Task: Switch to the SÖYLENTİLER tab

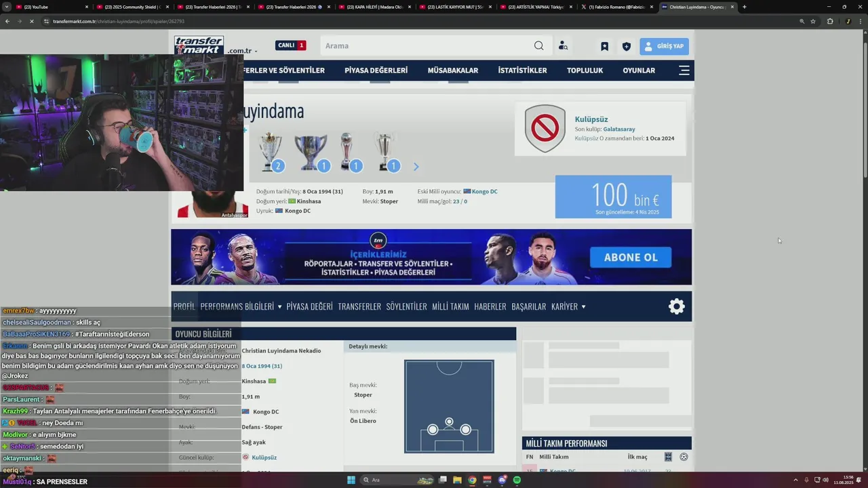Action: point(406,306)
